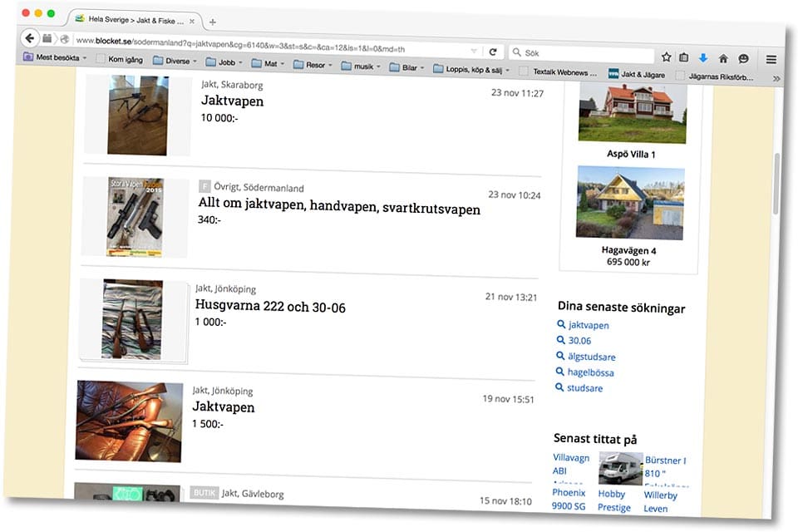Screen dimensions: 798x532
Task: Open the Jönköping Jaktvapen listing for 1 500:-
Action: (224, 406)
